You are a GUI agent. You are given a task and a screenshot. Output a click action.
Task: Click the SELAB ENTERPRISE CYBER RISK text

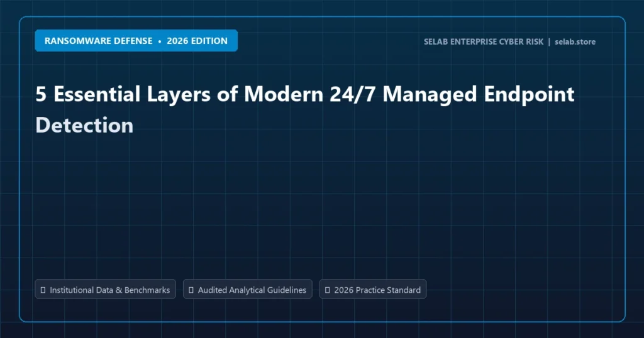(484, 42)
